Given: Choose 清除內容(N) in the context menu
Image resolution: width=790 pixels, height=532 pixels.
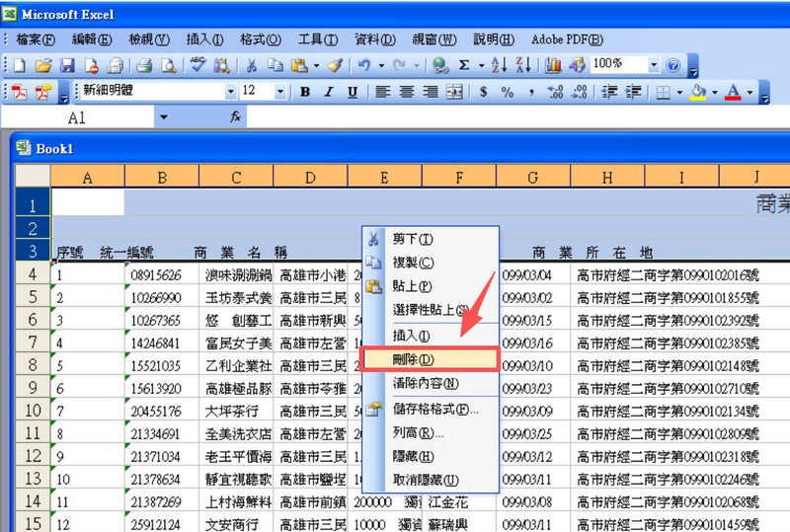Looking at the screenshot, I should (x=431, y=383).
